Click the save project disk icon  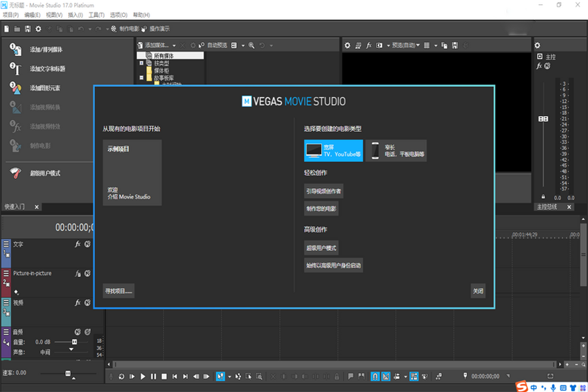tap(27, 29)
